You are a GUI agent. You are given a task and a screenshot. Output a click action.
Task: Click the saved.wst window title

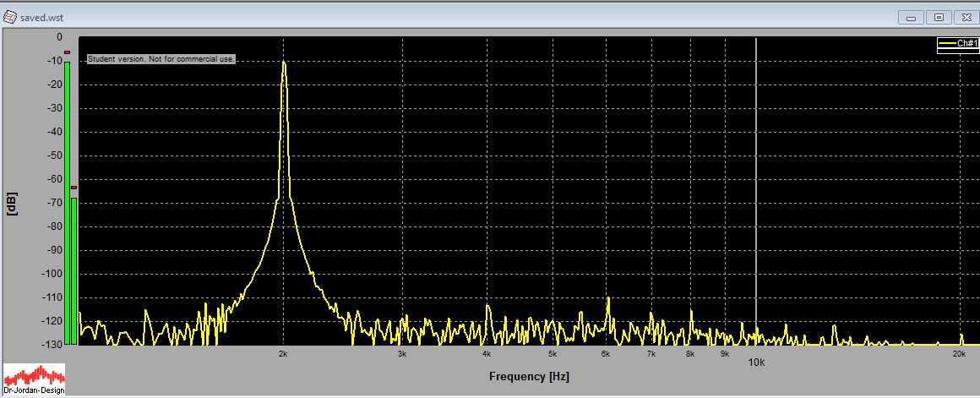(x=42, y=18)
